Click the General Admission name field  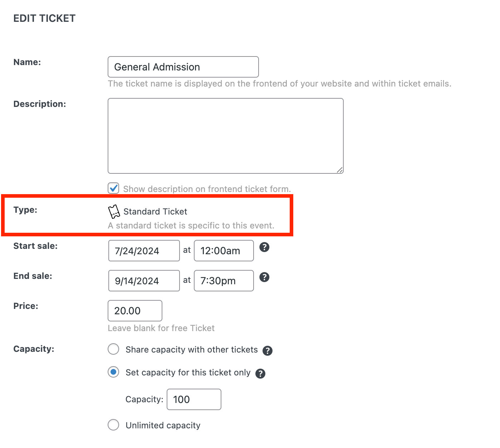pos(183,67)
